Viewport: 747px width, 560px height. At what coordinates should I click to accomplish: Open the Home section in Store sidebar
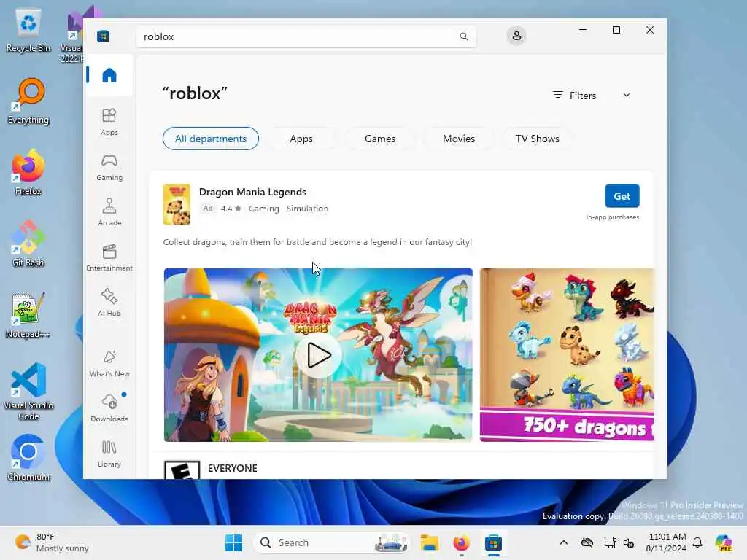[109, 75]
